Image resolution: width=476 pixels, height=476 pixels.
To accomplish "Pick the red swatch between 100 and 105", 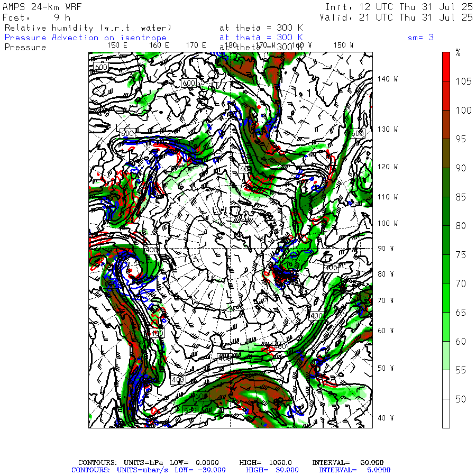I will (x=446, y=96).
